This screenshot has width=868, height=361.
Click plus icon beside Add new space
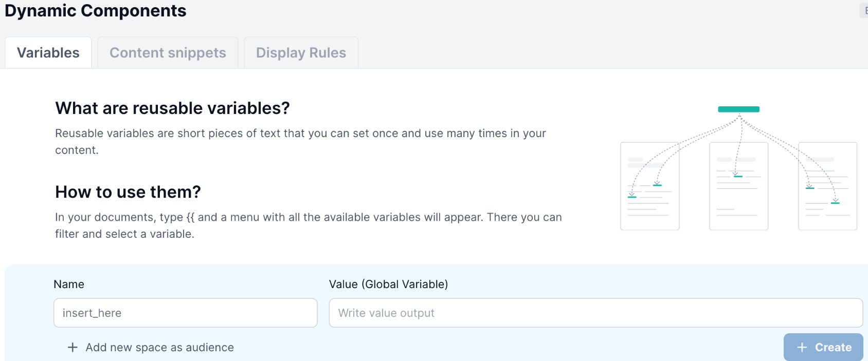pos(73,348)
